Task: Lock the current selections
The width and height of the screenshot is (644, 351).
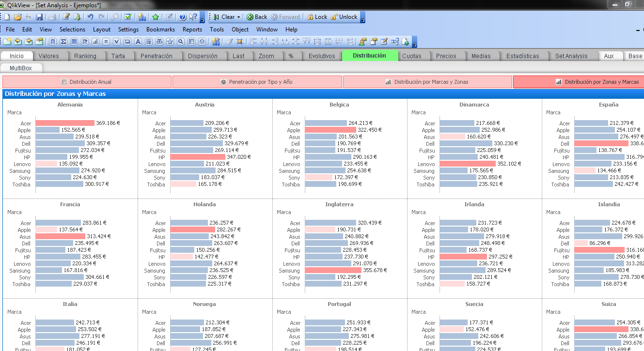Action: tap(316, 17)
